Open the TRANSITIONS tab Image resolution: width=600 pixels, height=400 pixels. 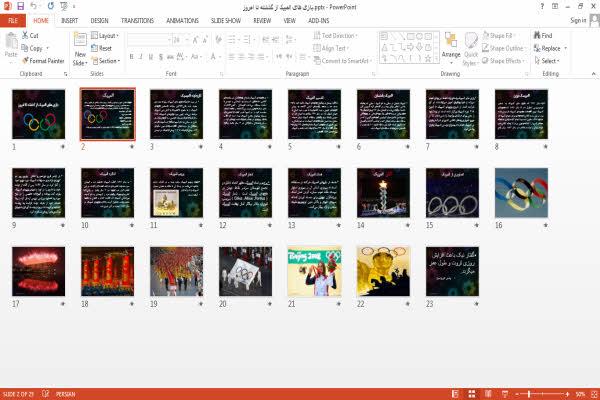(137, 21)
